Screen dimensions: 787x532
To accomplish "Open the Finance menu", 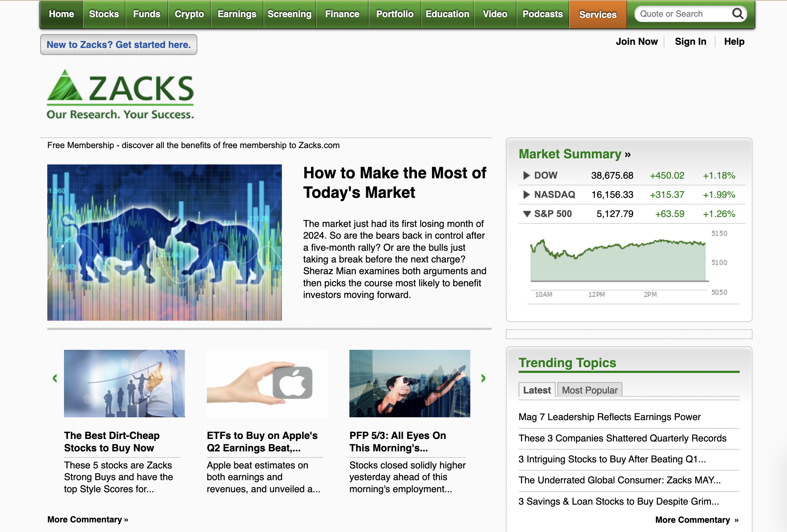I will coord(342,14).
